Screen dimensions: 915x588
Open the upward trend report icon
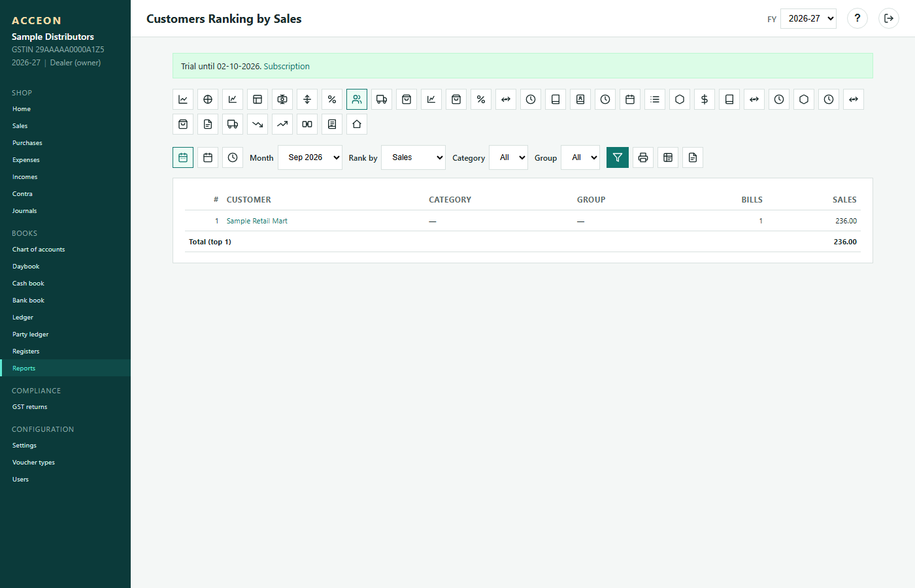click(282, 124)
